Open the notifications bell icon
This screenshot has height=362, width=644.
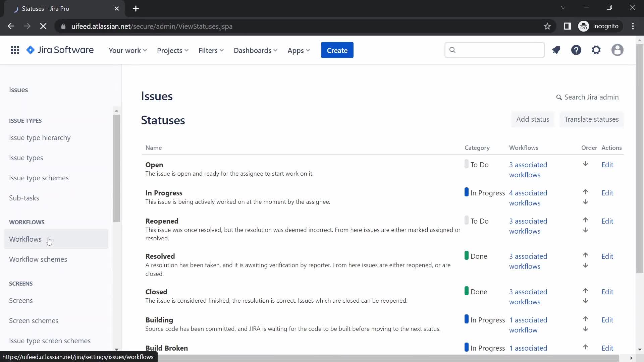coord(556,50)
